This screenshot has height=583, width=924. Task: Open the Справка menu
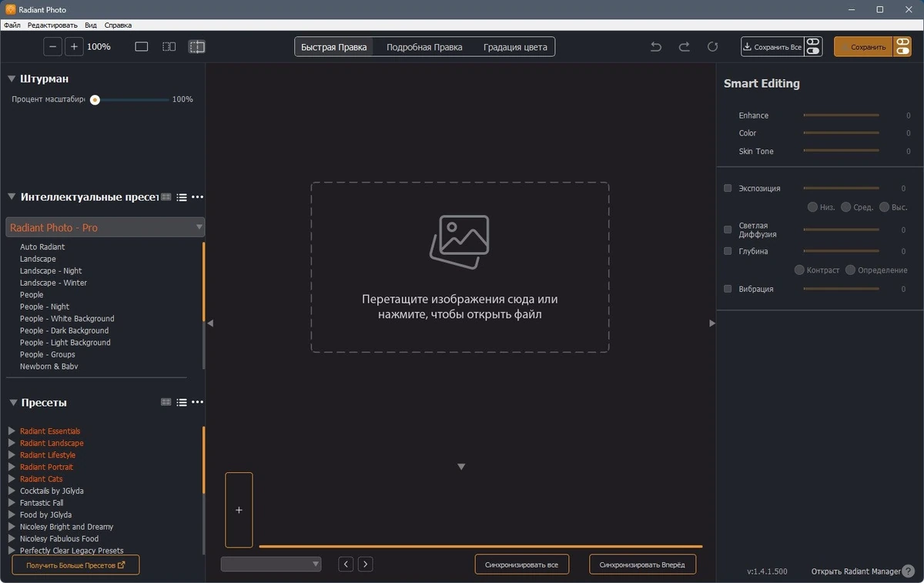coord(118,25)
